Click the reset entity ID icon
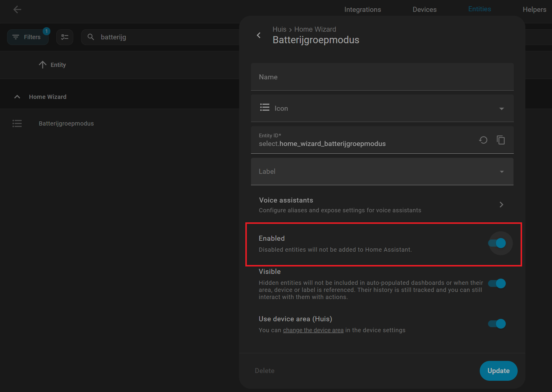 [x=483, y=140]
